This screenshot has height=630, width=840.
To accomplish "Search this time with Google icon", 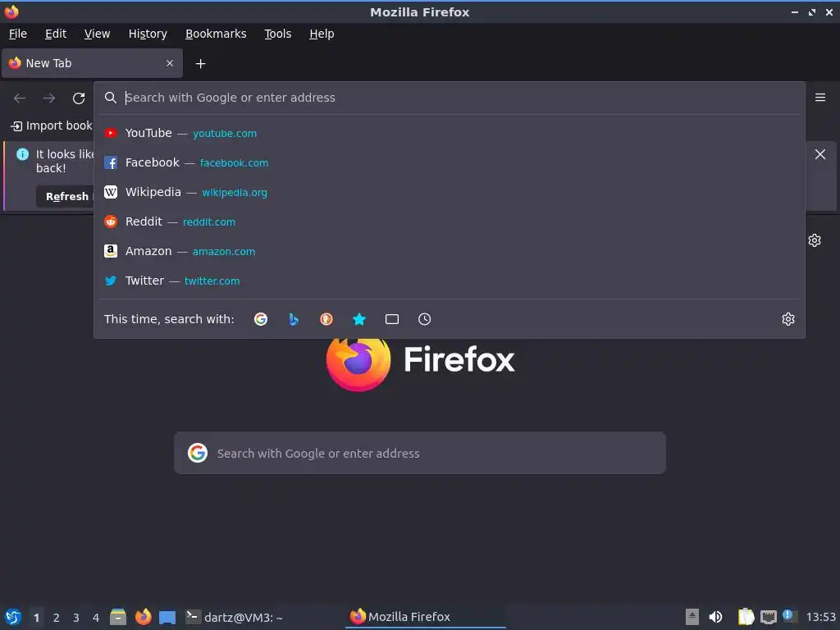I will click(261, 319).
